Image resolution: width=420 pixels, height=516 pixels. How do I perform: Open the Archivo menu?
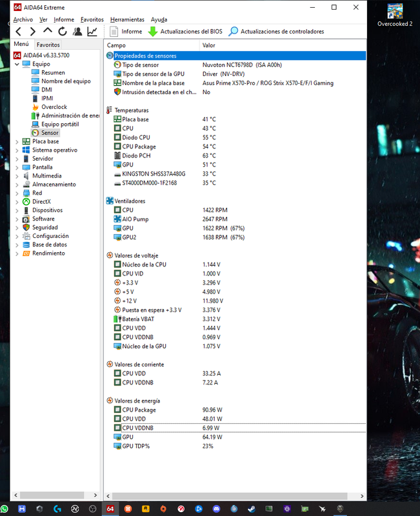(x=23, y=20)
